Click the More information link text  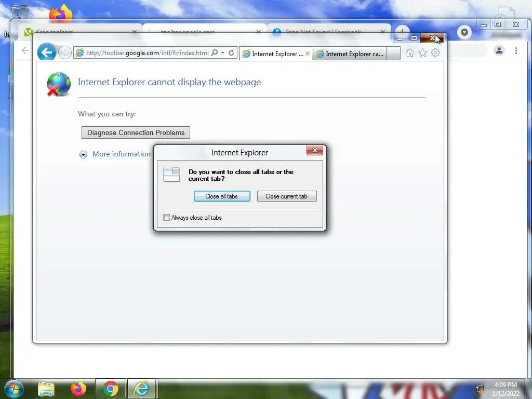(122, 154)
